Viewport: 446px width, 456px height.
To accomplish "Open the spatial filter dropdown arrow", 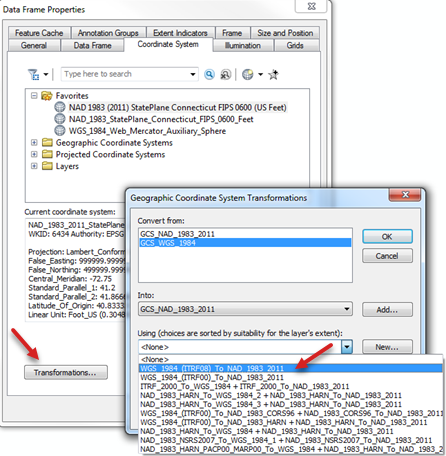I will (46, 74).
